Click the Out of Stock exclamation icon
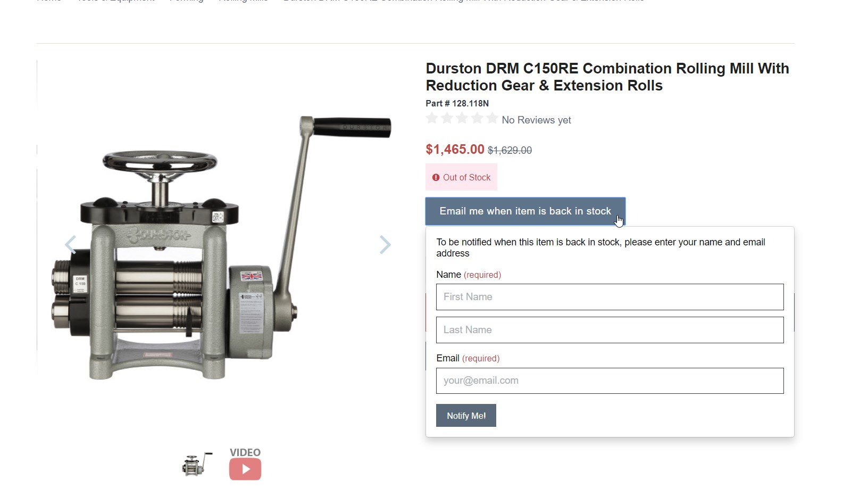This screenshot has height=504, width=868. pos(436,178)
